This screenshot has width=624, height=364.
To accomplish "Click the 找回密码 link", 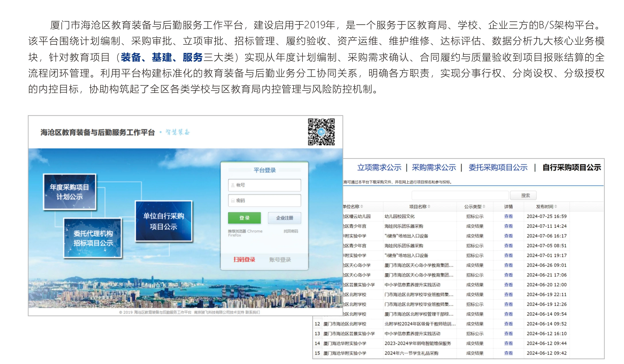I will [291, 231].
